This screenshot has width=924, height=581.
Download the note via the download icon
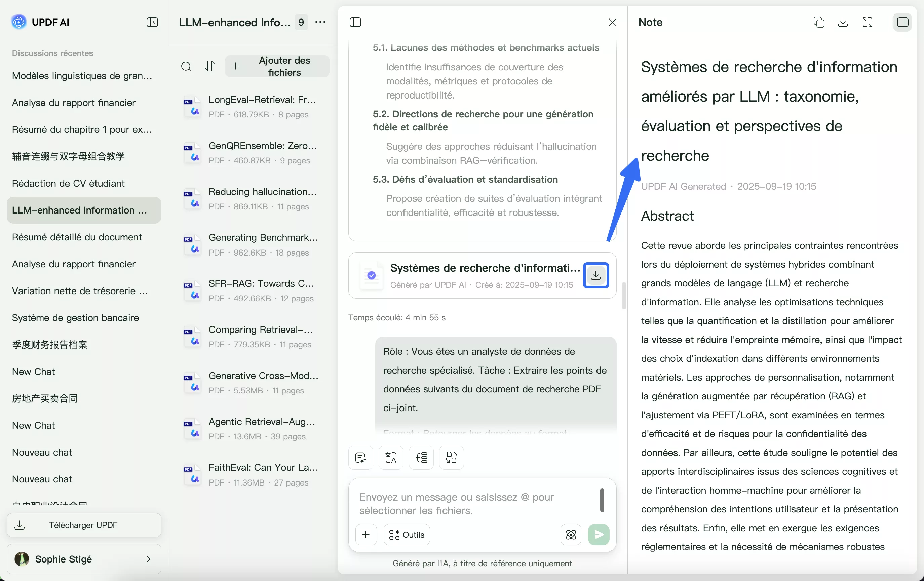click(843, 22)
